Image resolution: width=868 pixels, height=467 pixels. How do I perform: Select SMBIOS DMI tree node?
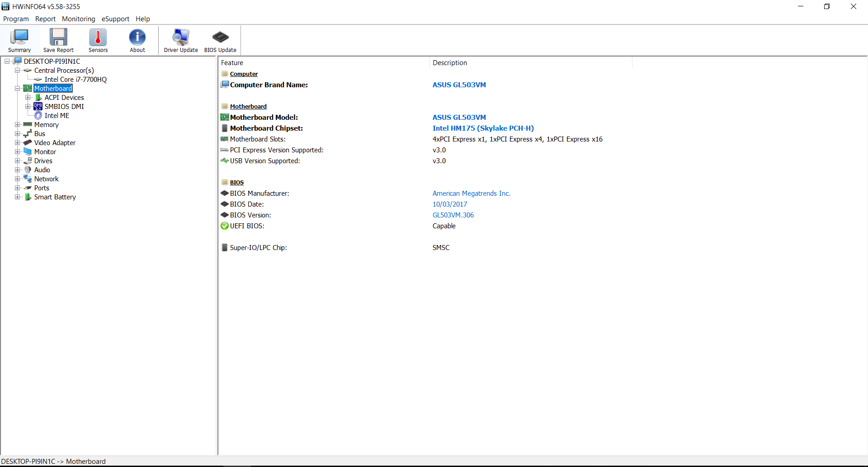tap(64, 107)
